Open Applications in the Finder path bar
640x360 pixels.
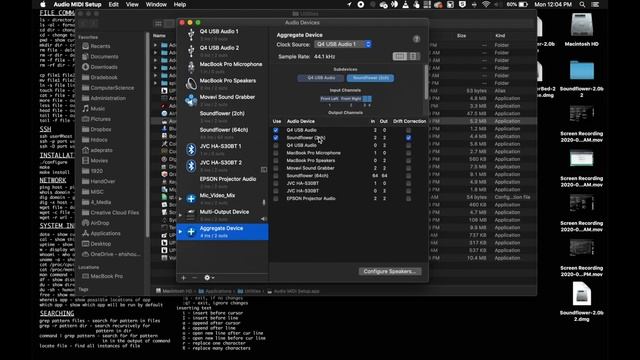215,291
